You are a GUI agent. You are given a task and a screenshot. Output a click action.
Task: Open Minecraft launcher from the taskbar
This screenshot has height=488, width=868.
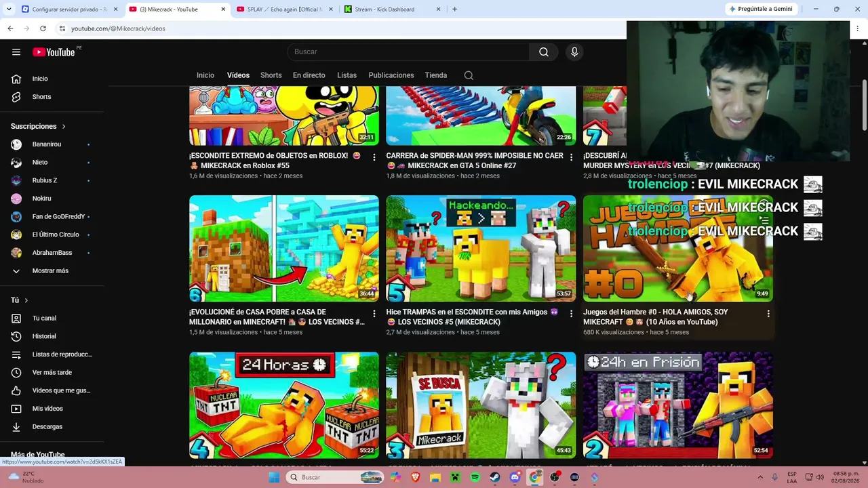456,477
